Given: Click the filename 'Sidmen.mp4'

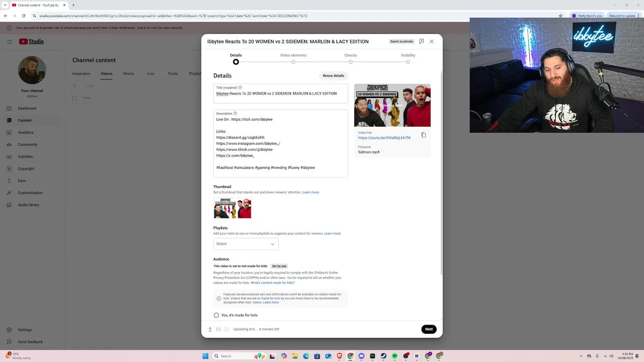Looking at the screenshot, I should pyautogui.click(x=369, y=152).
